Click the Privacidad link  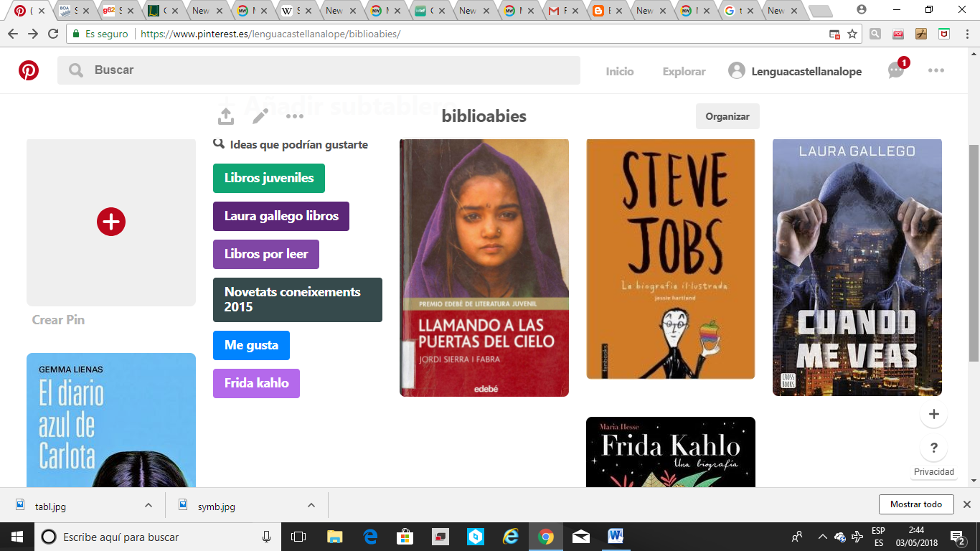point(934,472)
